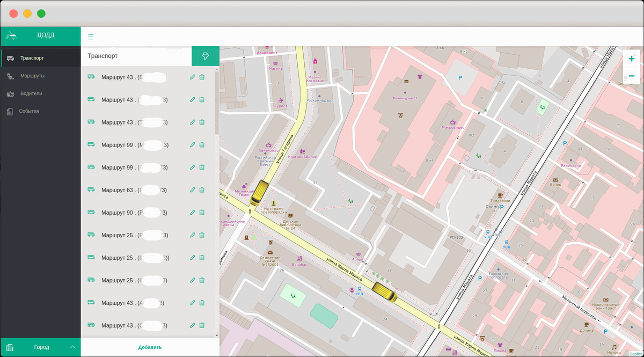This screenshot has height=357, width=644.
Task: Select Маршрут 43 row starting with T
Action: (135, 122)
